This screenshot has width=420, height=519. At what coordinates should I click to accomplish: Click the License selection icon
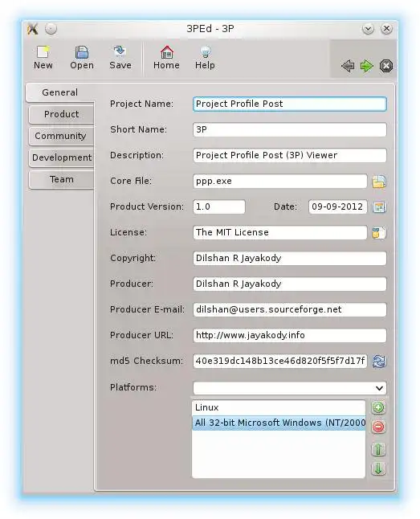click(x=379, y=233)
